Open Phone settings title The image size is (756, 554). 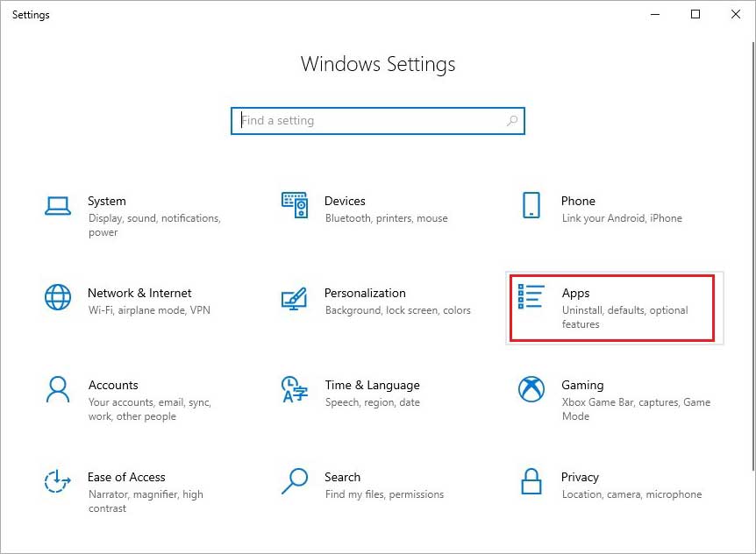578,201
